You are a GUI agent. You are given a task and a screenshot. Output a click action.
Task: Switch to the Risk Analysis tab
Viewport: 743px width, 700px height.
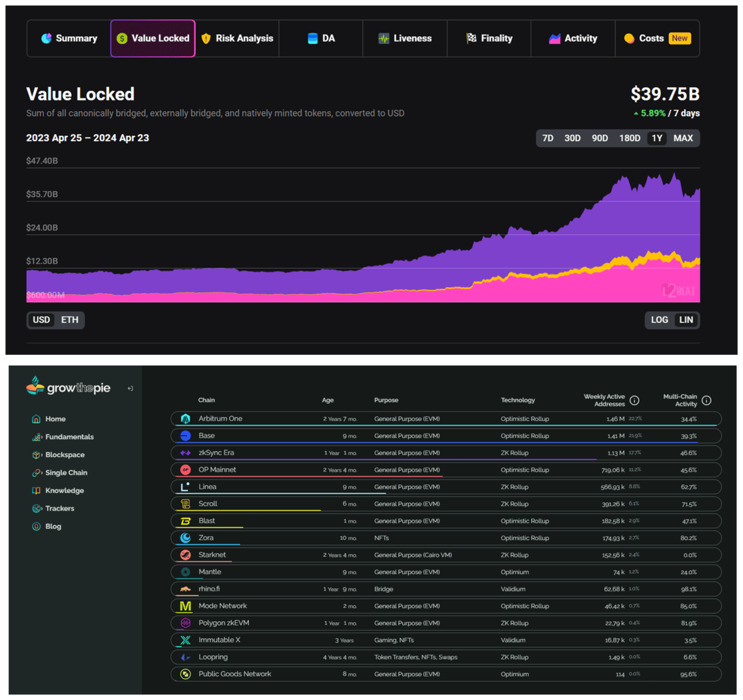(237, 39)
